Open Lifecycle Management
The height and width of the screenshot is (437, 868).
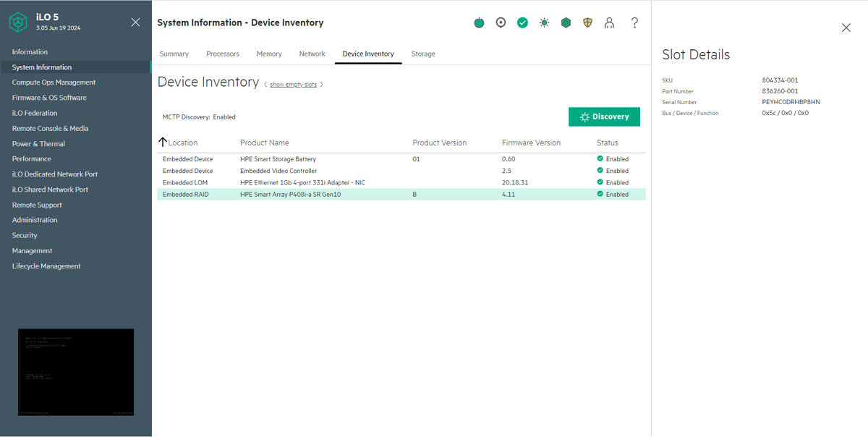46,266
